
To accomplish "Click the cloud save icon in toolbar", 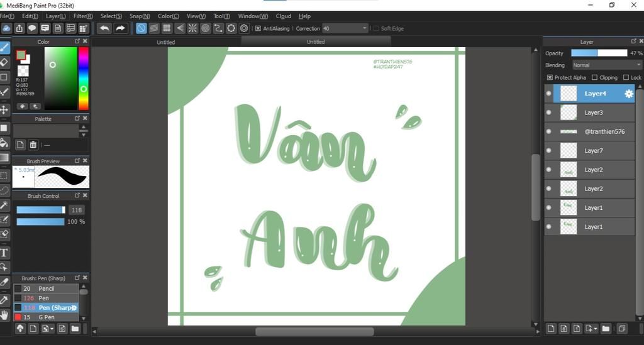I will 6,28.
